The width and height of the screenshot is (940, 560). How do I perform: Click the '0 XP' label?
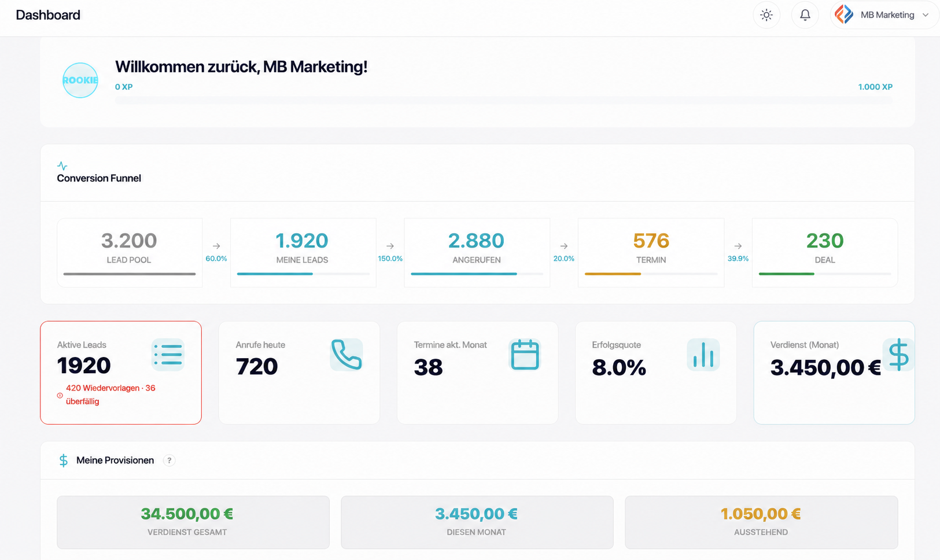(x=124, y=87)
